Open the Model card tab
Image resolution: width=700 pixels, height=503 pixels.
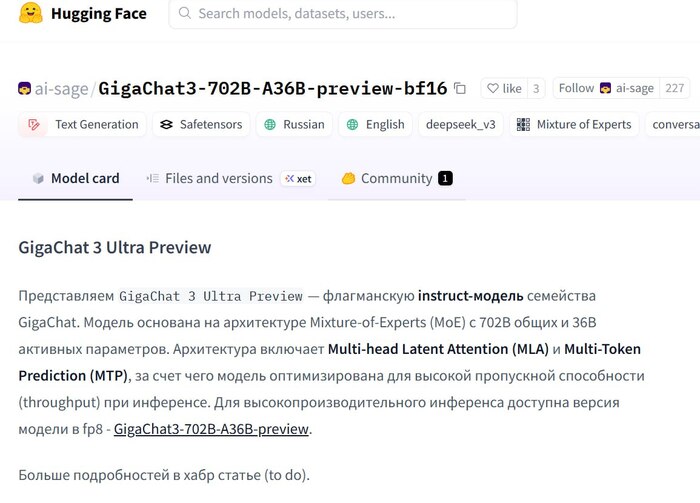pos(76,179)
